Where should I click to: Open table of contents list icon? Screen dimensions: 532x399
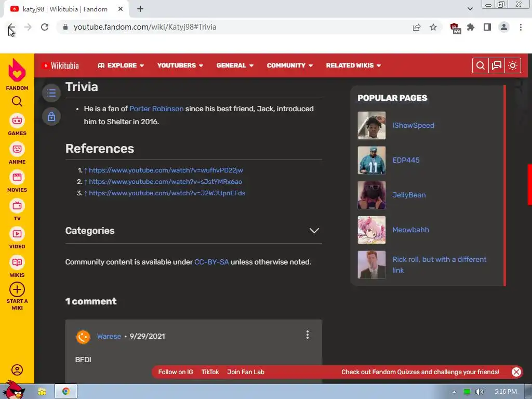pos(51,93)
